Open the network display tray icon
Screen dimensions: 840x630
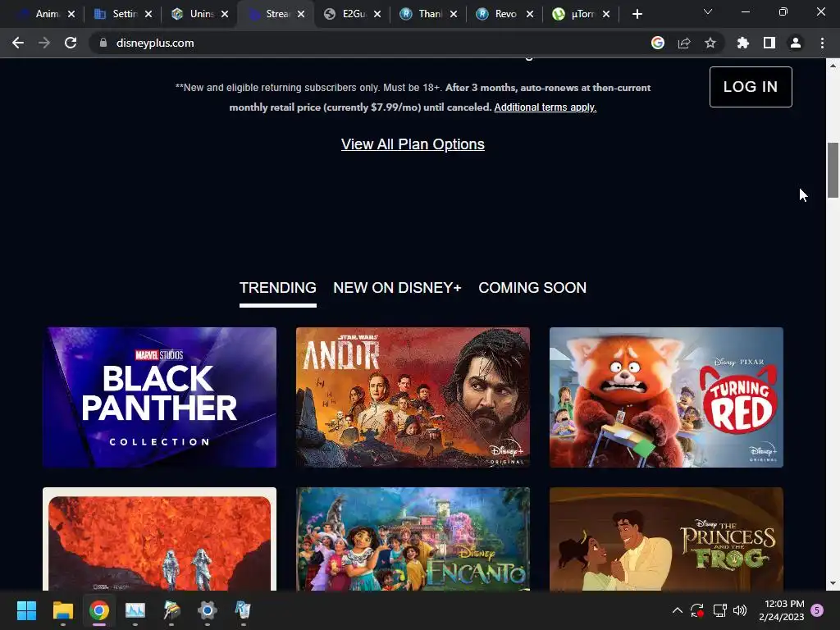(719, 610)
